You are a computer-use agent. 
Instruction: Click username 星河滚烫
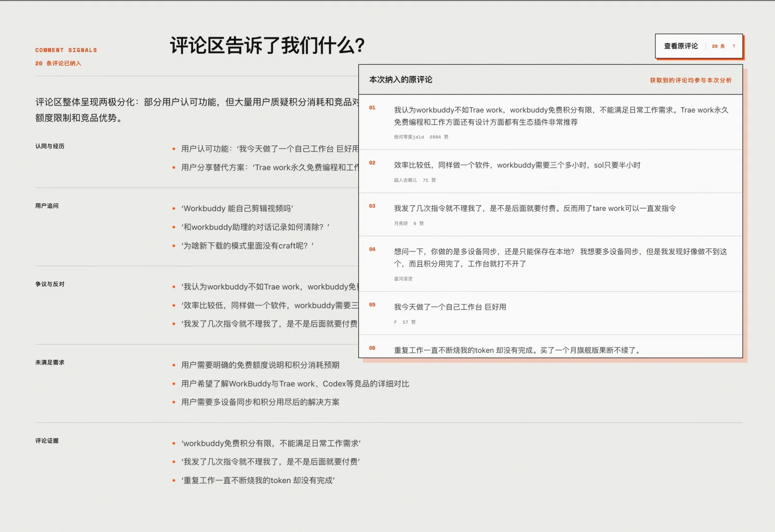tap(403, 279)
